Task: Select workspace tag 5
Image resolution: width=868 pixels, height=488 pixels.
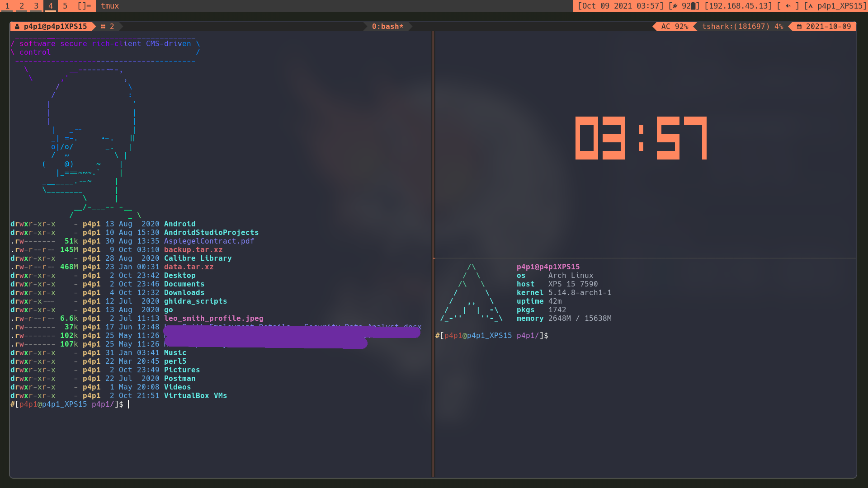Action: pos(65,6)
